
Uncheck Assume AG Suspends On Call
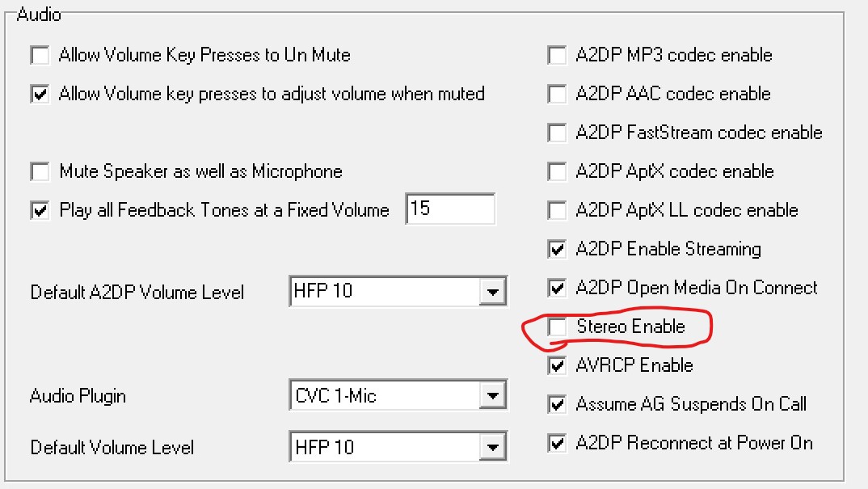[x=557, y=404]
